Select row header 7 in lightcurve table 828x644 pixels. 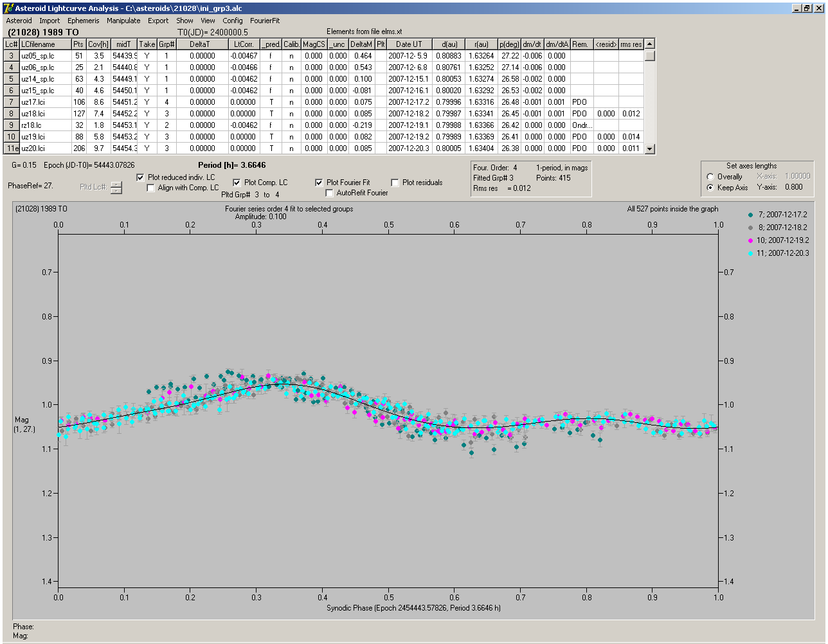pyautogui.click(x=12, y=102)
